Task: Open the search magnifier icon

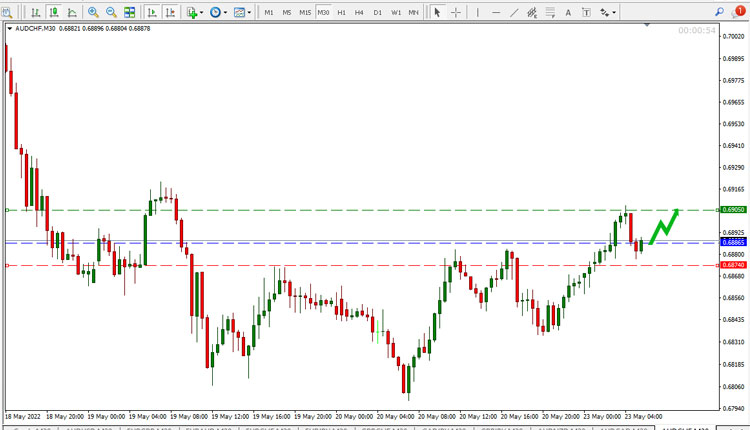Action: 719,12
